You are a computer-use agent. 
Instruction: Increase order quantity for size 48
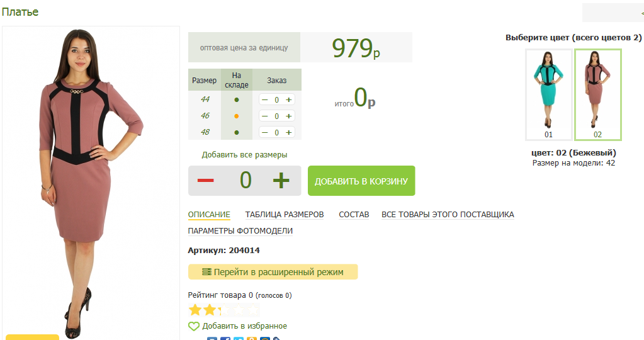tap(289, 133)
